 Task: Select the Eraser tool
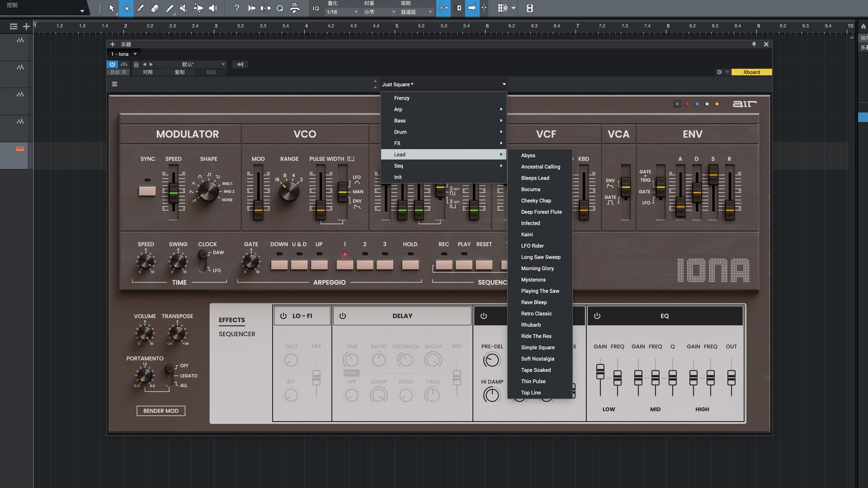click(155, 8)
